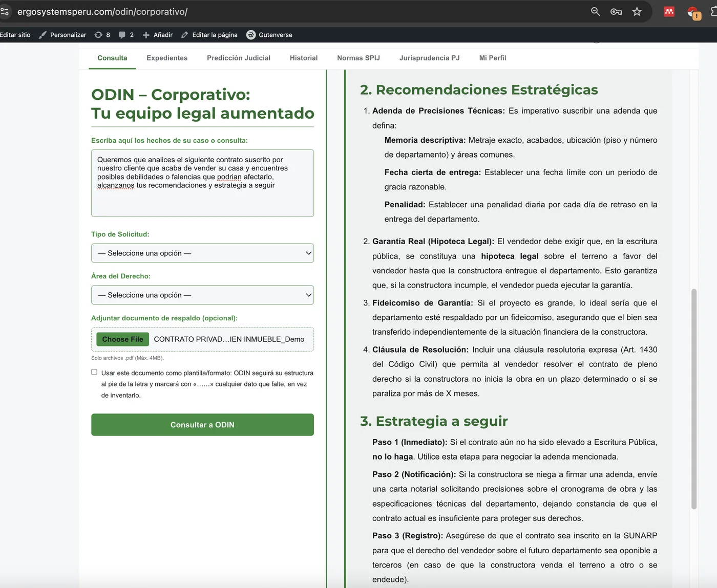Click the label 'Adjuntar documento de respaldo (opcional):'
717x588 pixels.
click(x=164, y=318)
